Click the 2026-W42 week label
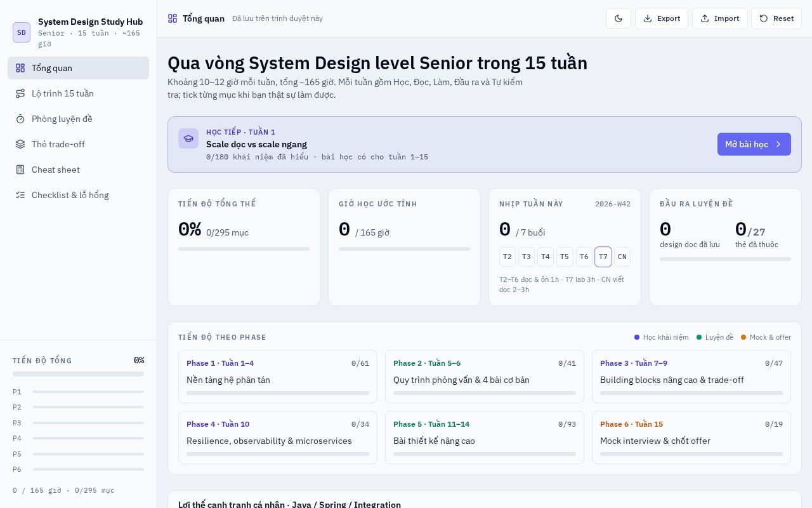 pos(613,204)
